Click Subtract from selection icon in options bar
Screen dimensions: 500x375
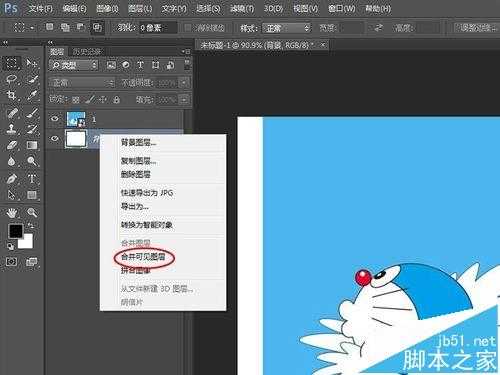[x=80, y=27]
